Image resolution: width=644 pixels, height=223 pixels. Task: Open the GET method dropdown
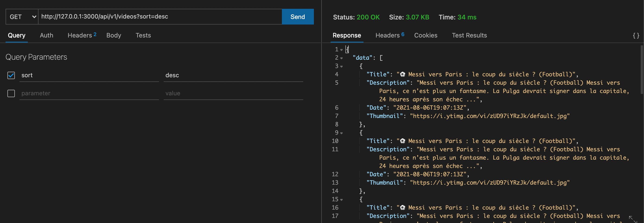[x=22, y=17]
